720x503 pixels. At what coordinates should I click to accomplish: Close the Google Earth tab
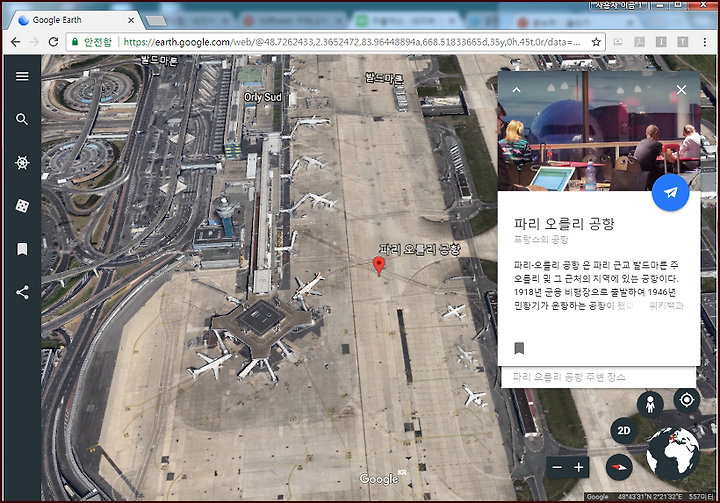131,20
